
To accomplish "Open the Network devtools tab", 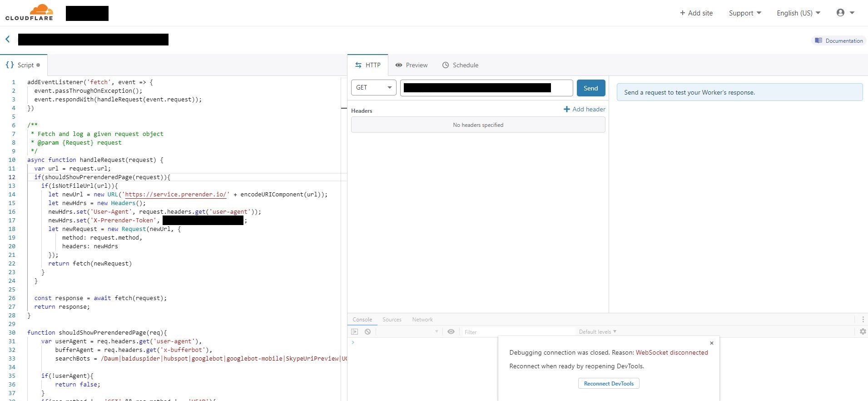I will pos(422,320).
